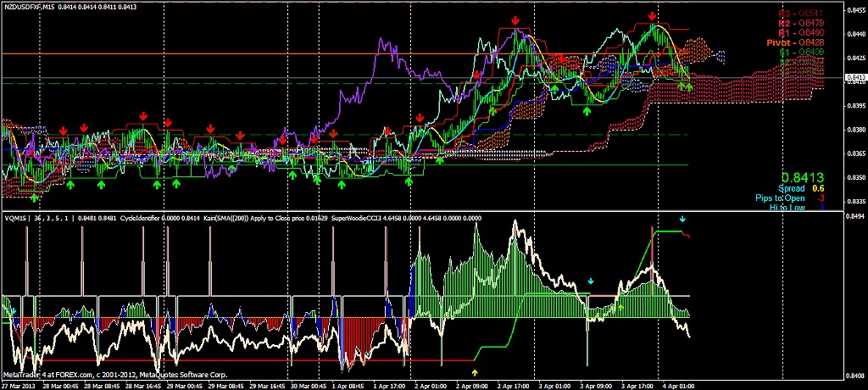Click the cyan down arrow near 3 Apr 09:00 in indicator window
868x390 pixels.
coord(592,281)
